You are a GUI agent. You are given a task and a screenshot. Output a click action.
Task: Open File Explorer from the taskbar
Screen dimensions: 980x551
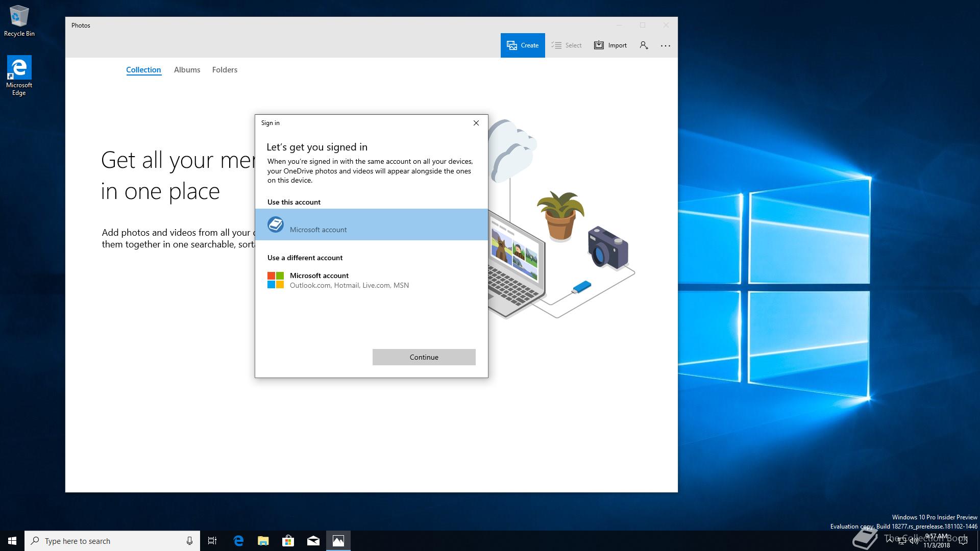coord(263,541)
